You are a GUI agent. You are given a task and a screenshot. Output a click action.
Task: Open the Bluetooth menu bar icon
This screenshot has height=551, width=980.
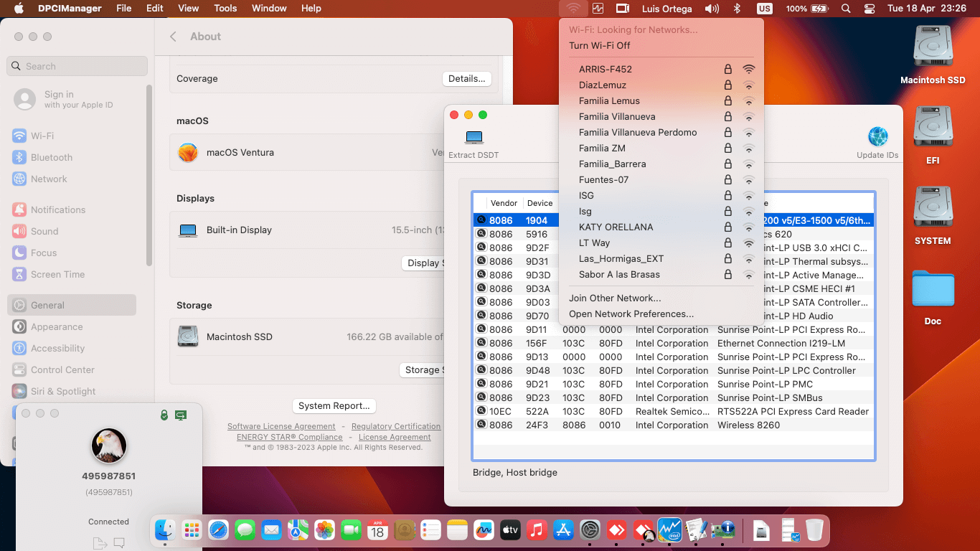(x=737, y=9)
